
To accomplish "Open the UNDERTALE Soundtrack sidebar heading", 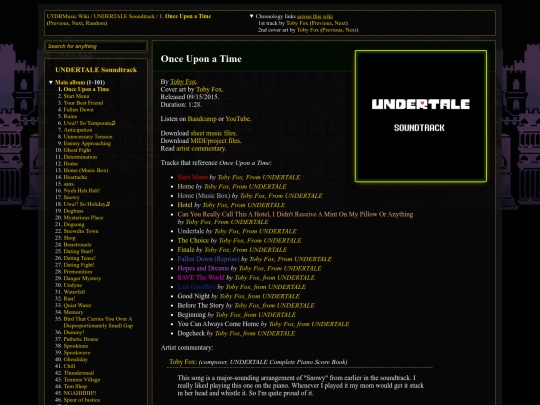I will click(x=96, y=70).
